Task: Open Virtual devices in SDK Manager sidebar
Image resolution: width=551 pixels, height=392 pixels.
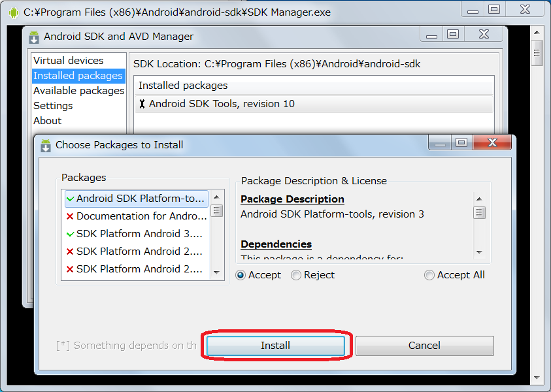Action: 68,60
